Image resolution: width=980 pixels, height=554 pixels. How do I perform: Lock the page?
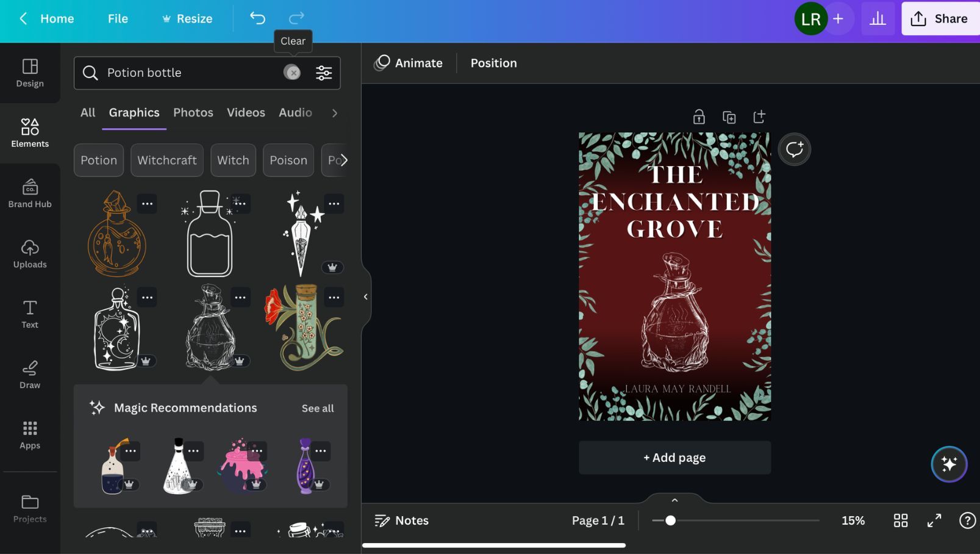[699, 117]
